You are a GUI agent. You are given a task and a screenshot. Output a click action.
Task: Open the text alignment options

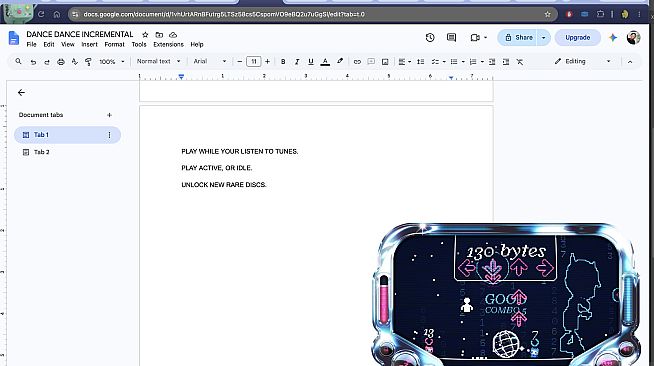(404, 62)
